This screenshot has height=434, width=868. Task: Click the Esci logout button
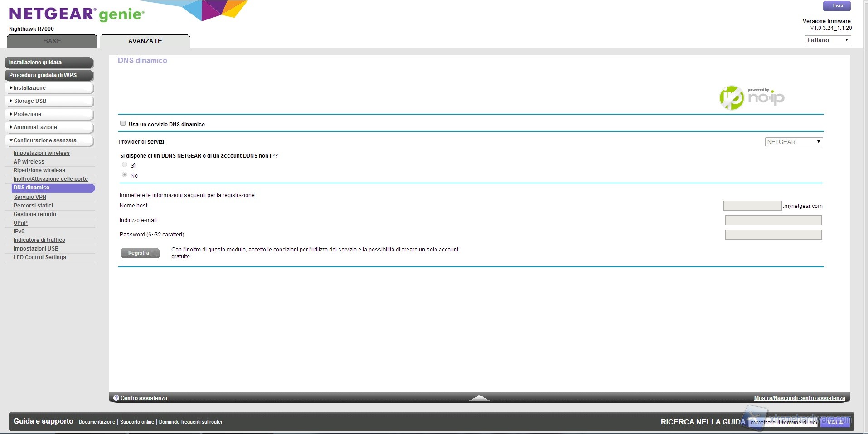coord(837,6)
